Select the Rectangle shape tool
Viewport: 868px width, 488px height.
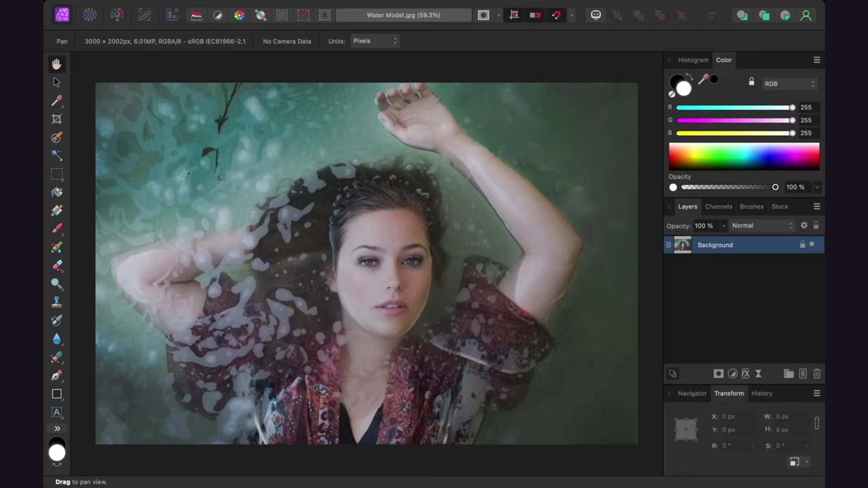(x=57, y=394)
